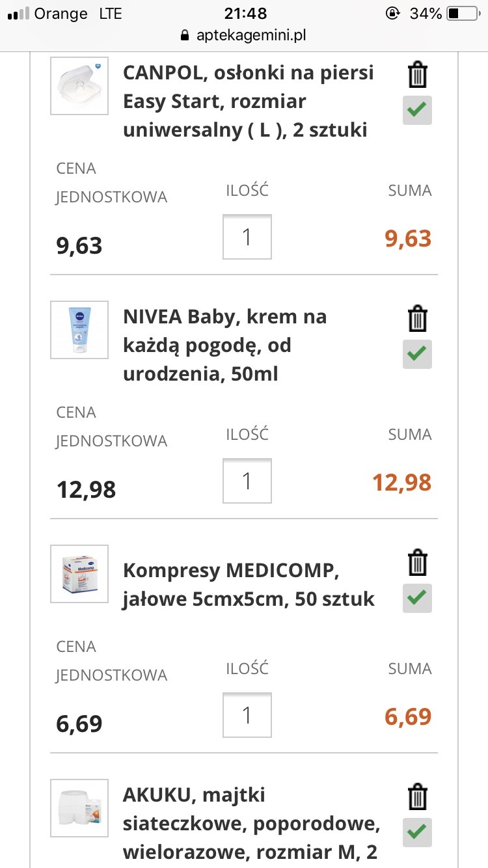Tap the signal strength bars
The width and height of the screenshot is (488, 868).
pos(19,13)
